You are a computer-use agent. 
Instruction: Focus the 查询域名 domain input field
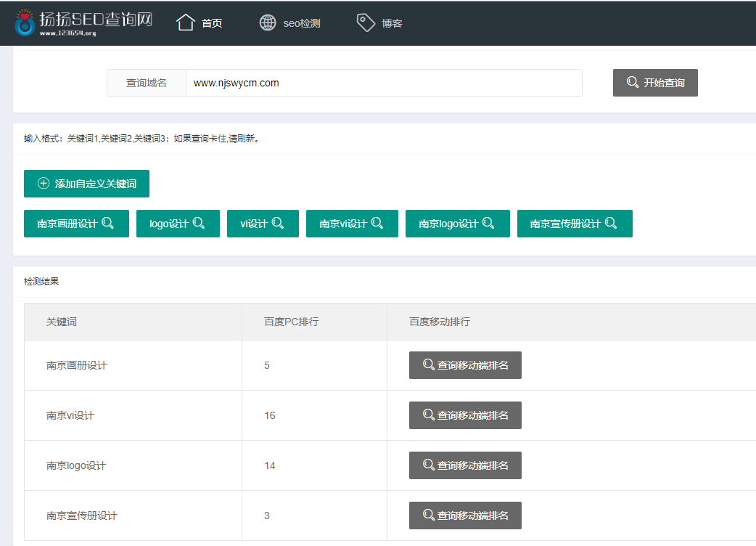click(x=383, y=83)
